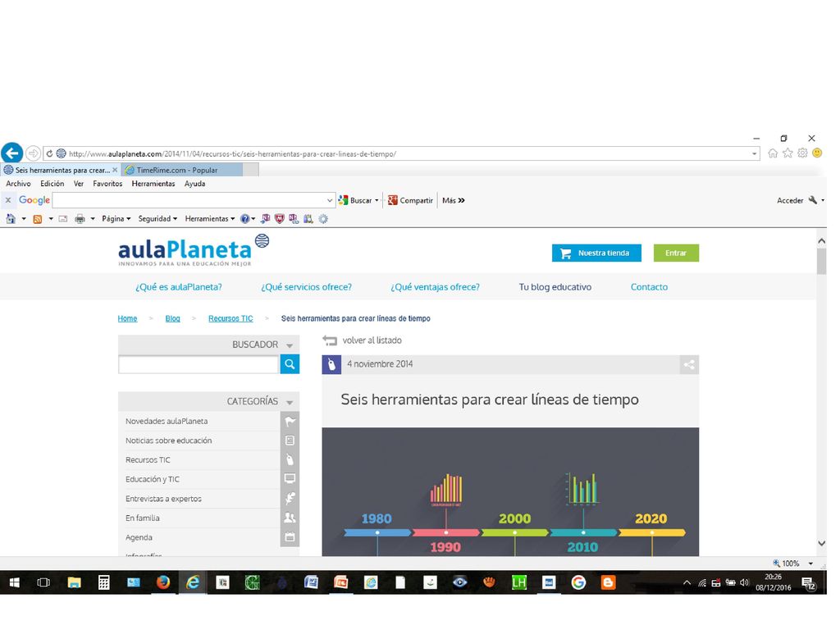The width and height of the screenshot is (840, 630).
Task: Open the browser home page icon
Action: tap(773, 153)
